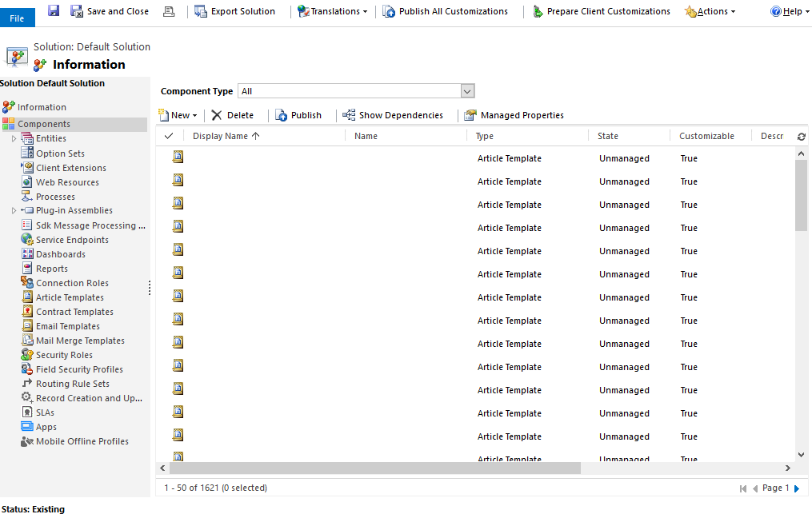Screen dimensions: 812x514
Task: Click the Export Solution button
Action: [x=234, y=11]
